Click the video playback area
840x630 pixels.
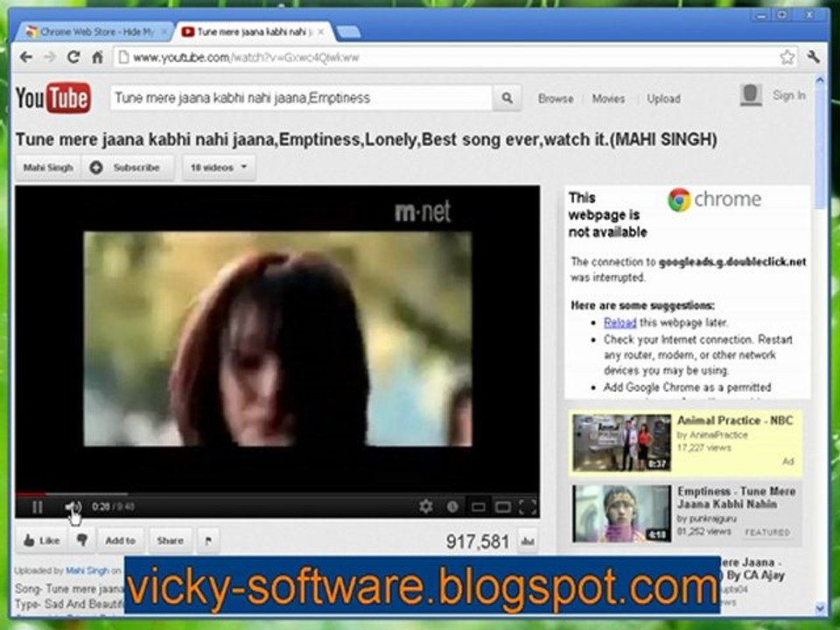[x=277, y=339]
